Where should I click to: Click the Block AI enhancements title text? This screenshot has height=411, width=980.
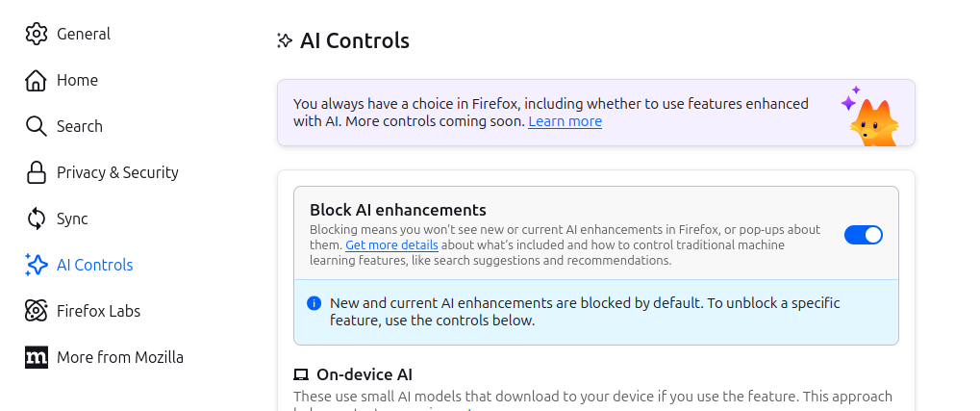397,210
